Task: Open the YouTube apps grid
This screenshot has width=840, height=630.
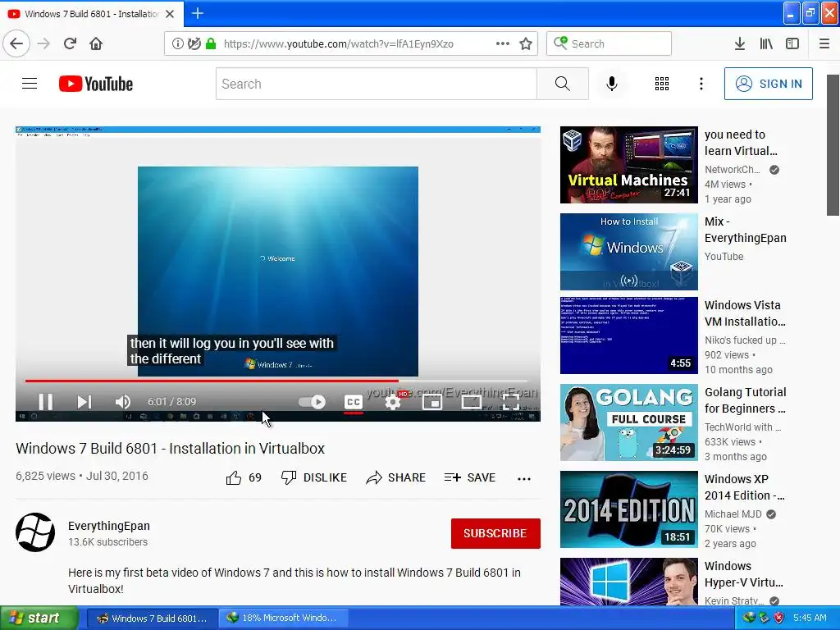Action: tap(662, 84)
